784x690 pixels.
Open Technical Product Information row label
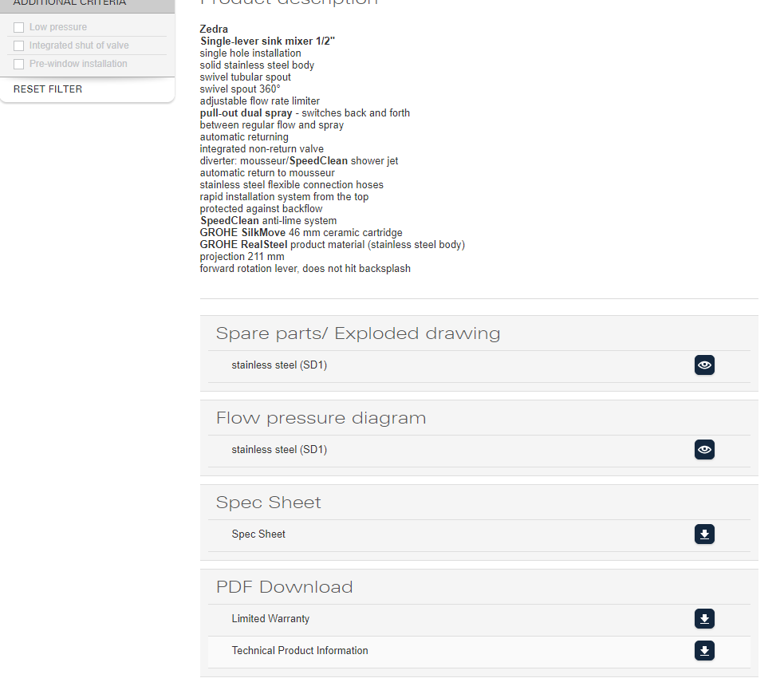(300, 651)
